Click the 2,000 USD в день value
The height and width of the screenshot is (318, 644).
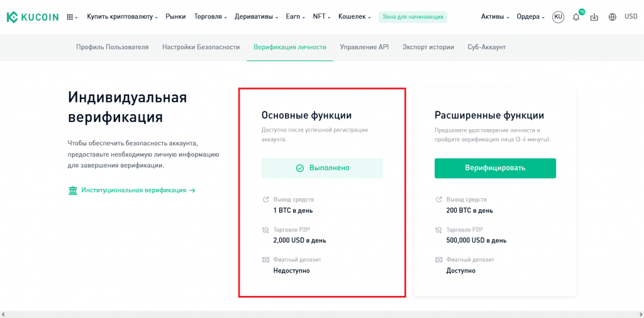(x=300, y=241)
